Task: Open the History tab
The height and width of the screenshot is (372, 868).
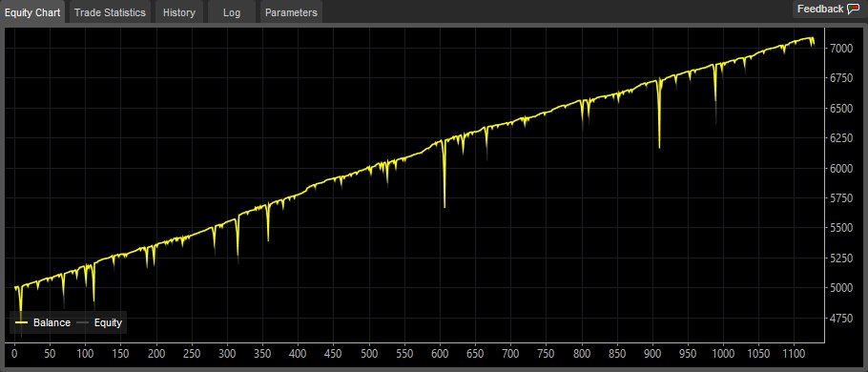Action: point(178,12)
